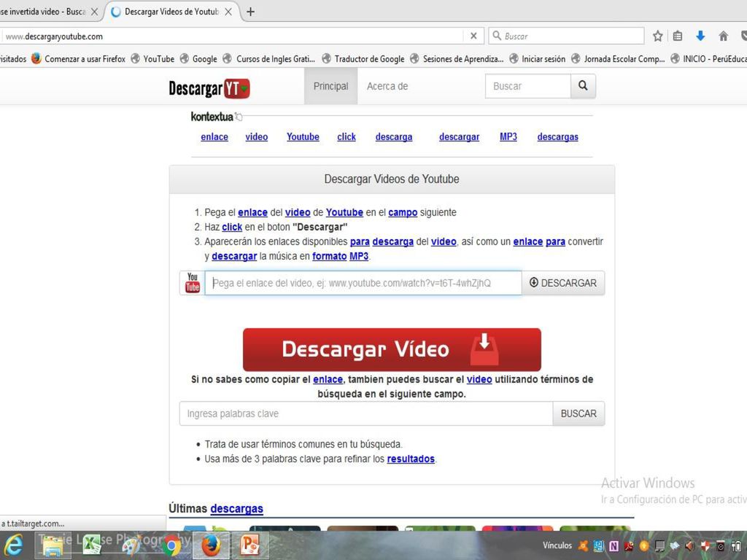Launch Excel from the taskbar
747x560 pixels.
click(93, 545)
